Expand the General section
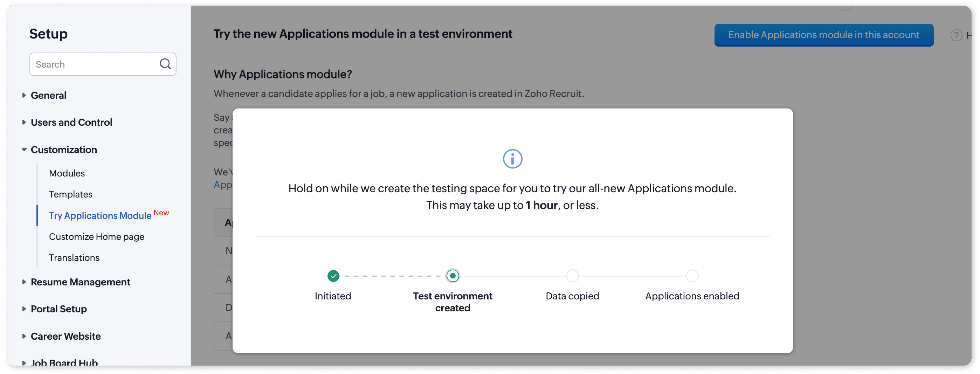 (48, 95)
